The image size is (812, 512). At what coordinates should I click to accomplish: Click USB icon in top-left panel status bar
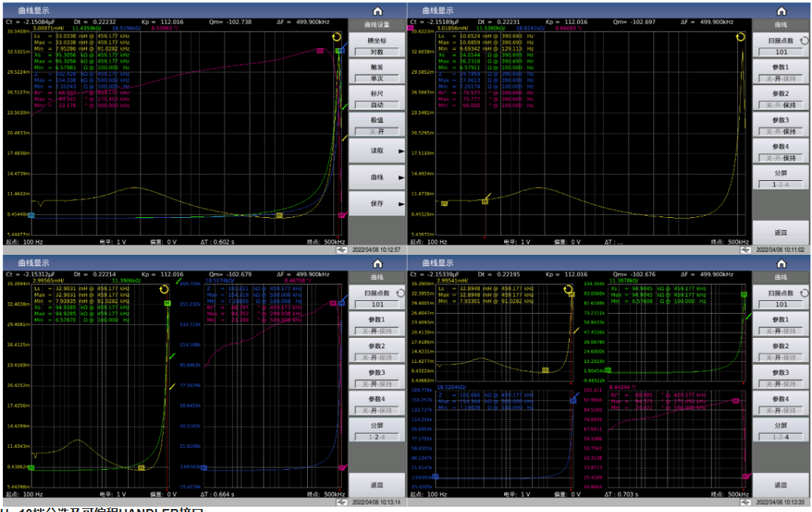pos(341,250)
